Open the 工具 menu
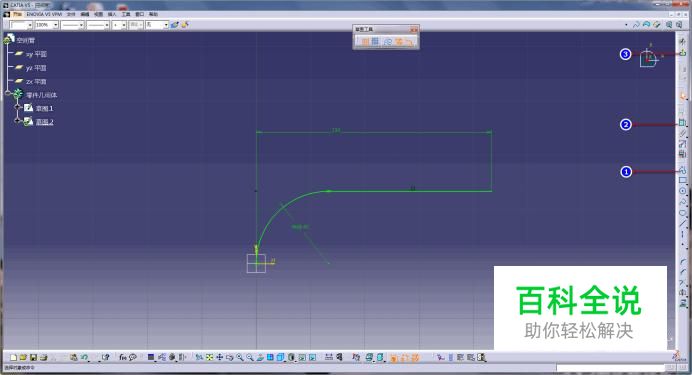Image resolution: width=692 pixels, height=375 pixels. click(x=126, y=14)
